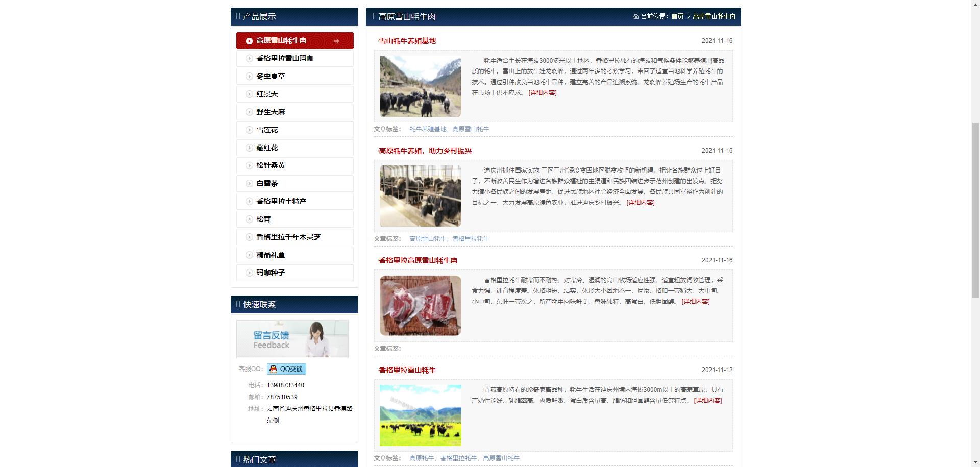
Task: Click the bullet icon beside 冬虫夏草
Action: click(249, 77)
